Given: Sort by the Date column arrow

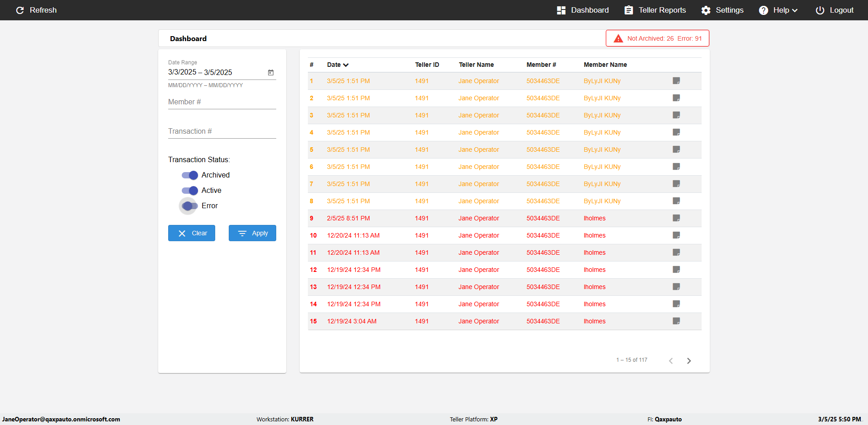Looking at the screenshot, I should (x=346, y=65).
